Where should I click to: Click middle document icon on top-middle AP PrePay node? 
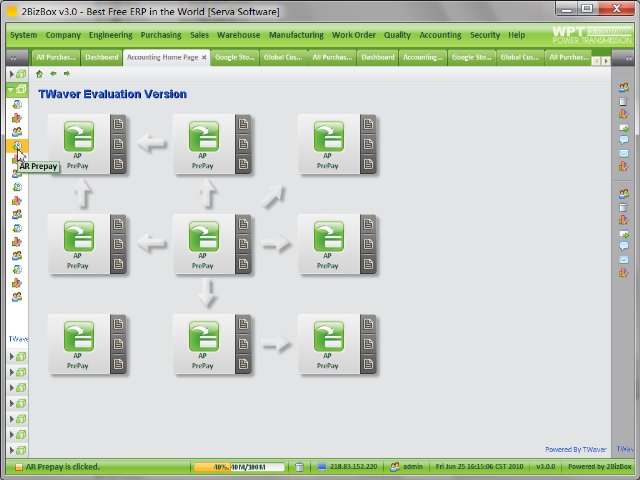243,144
